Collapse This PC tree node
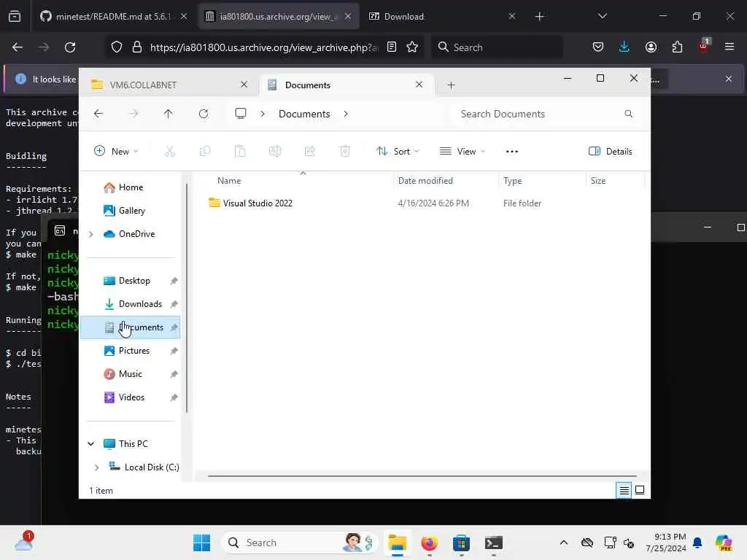 [91, 444]
